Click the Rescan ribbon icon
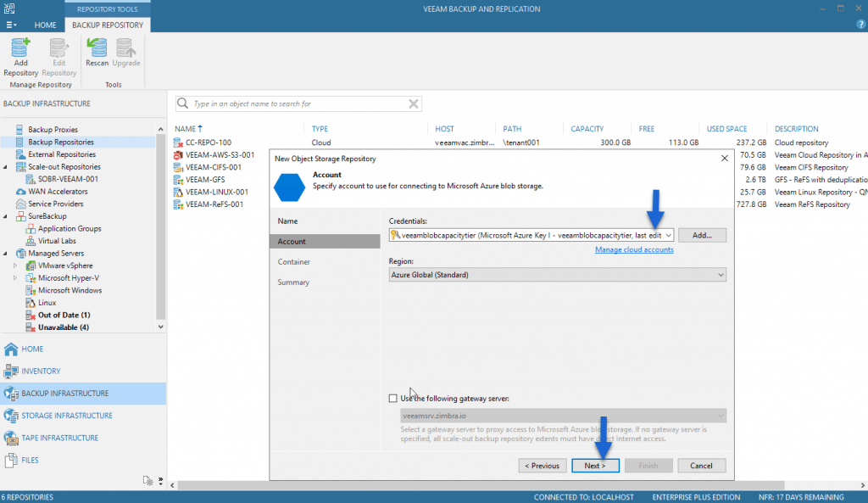Image resolution: width=868 pixels, height=503 pixels. coord(97,53)
